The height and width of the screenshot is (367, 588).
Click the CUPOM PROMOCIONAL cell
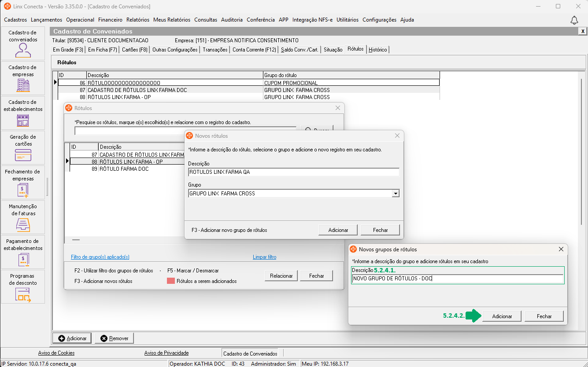351,83
